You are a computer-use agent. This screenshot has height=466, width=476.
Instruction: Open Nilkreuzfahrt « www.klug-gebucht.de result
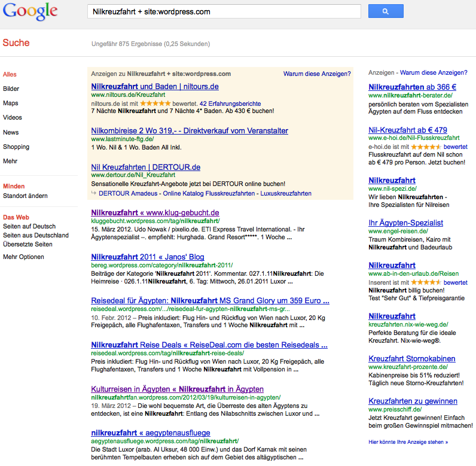[x=155, y=212]
